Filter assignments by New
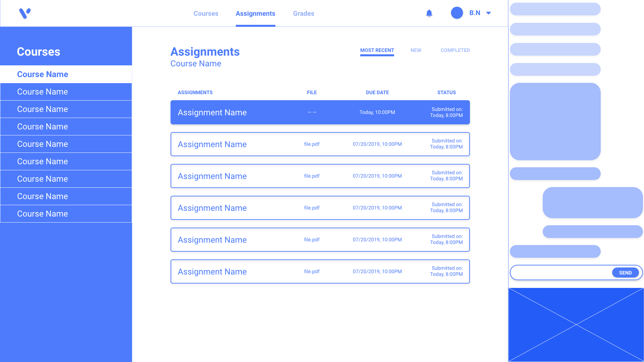The image size is (644, 362). pyautogui.click(x=416, y=50)
